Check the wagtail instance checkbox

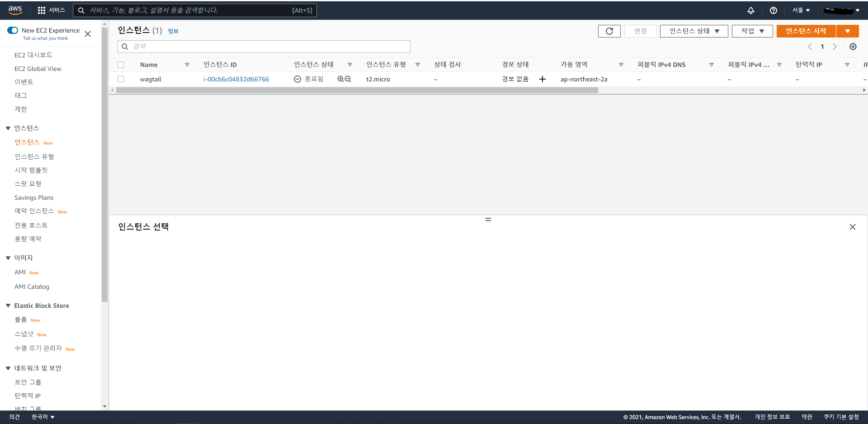tap(121, 79)
